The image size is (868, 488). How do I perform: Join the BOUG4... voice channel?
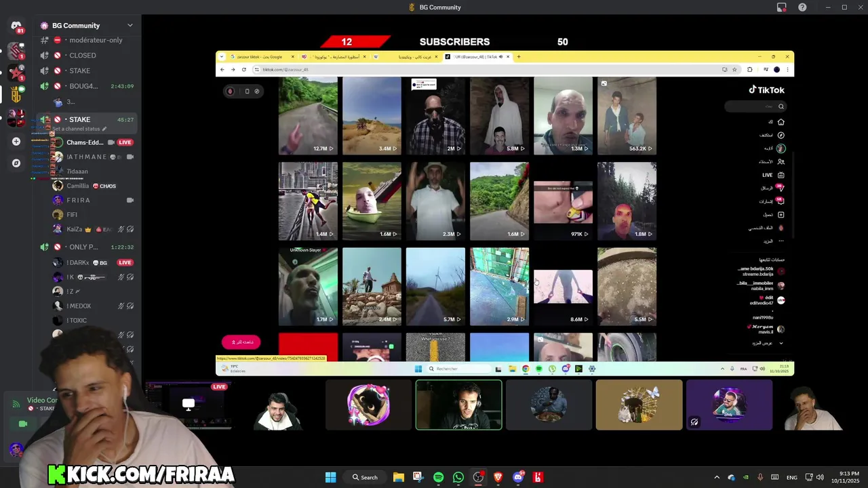(x=88, y=86)
